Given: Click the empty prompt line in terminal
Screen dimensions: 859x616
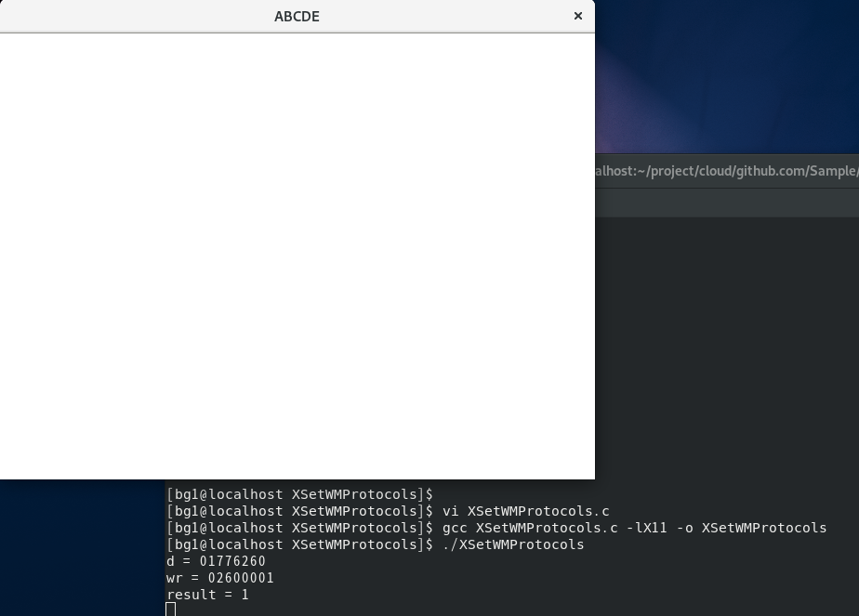Looking at the screenshot, I should pos(299,494).
